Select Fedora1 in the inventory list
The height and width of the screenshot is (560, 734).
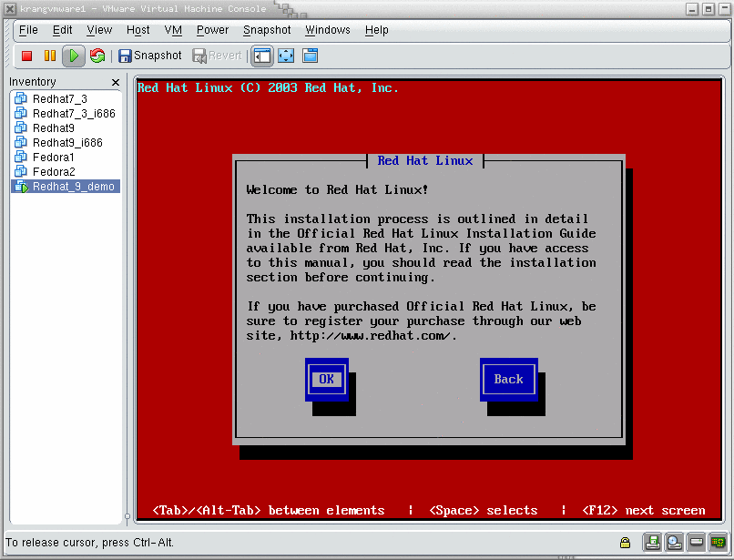click(53, 158)
